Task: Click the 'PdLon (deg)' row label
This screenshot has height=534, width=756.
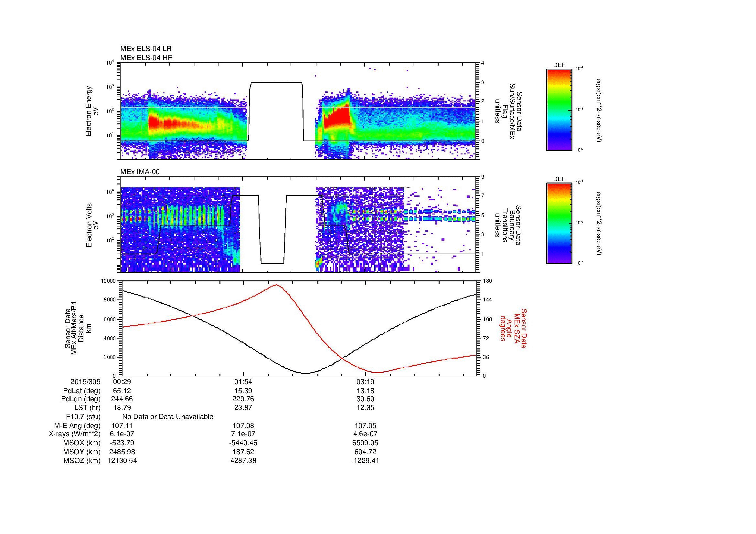Action: coord(81,399)
